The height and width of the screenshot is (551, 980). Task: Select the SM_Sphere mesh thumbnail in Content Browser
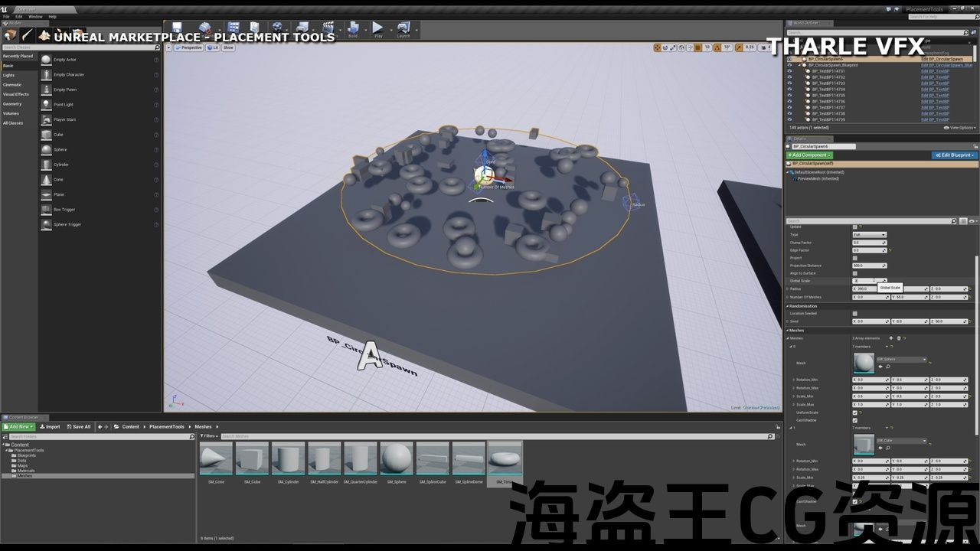(x=396, y=458)
